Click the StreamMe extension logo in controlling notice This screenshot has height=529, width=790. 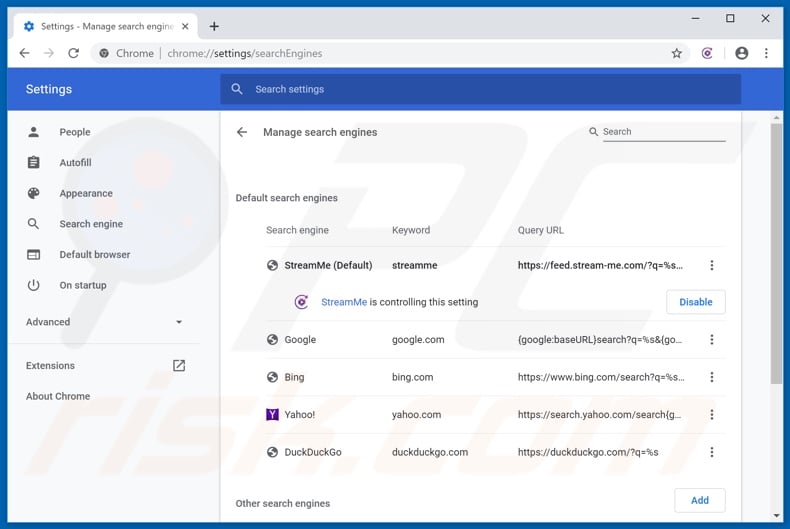click(x=301, y=302)
